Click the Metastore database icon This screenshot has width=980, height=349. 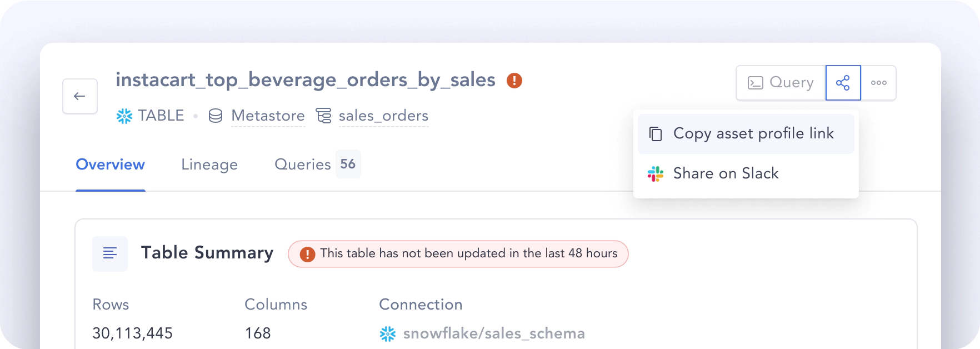click(x=216, y=116)
